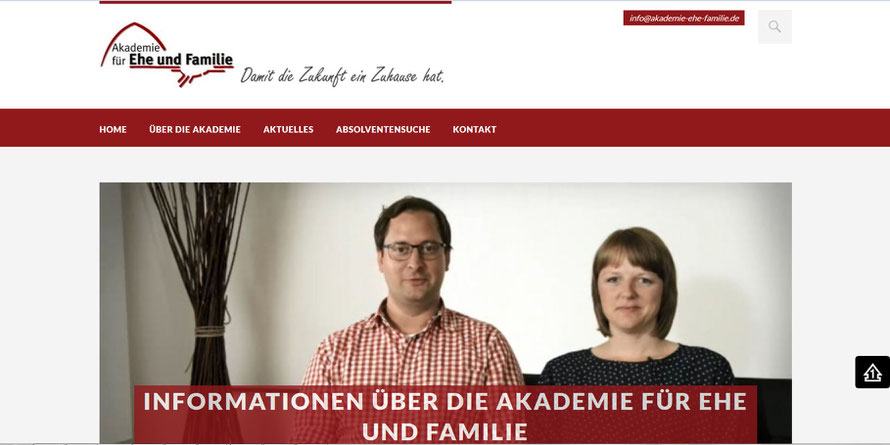The image size is (890, 445).
Task: Click the 'Informationen über die Akademie' banner title
Action: (x=445, y=415)
